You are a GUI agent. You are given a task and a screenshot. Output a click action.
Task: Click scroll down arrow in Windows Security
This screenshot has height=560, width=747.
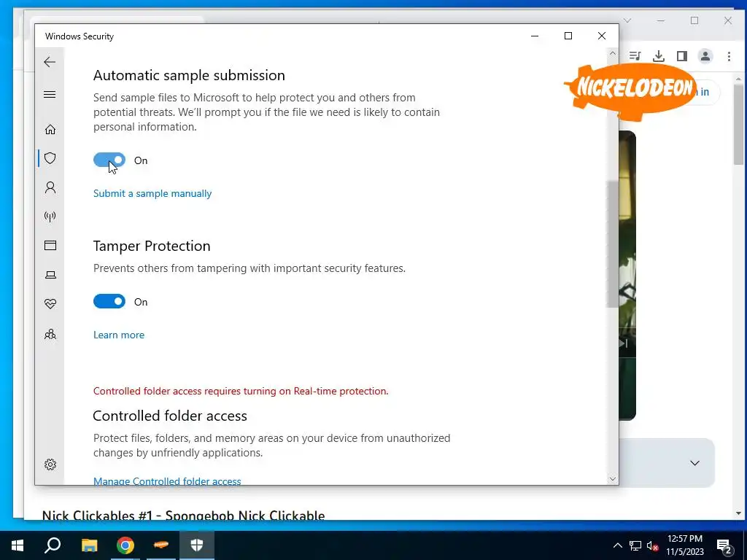tap(613, 478)
